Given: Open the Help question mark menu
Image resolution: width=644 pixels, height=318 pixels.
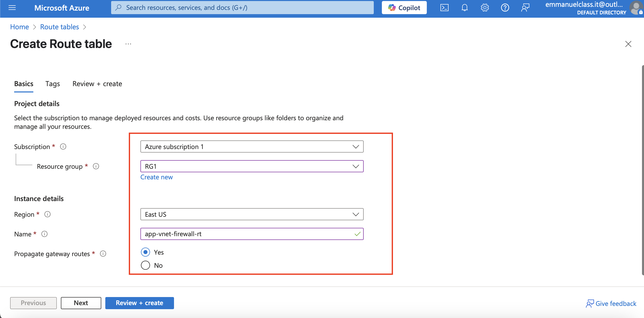Looking at the screenshot, I should click(x=505, y=8).
